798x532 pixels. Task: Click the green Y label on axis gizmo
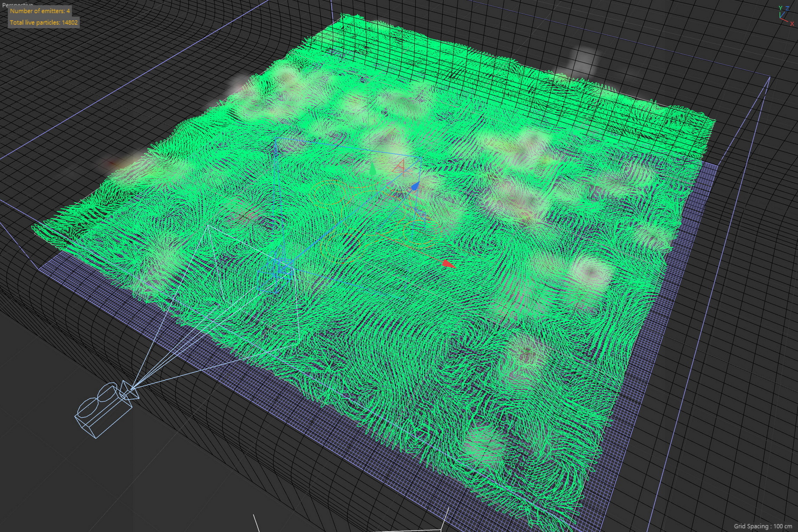pyautogui.click(x=781, y=8)
